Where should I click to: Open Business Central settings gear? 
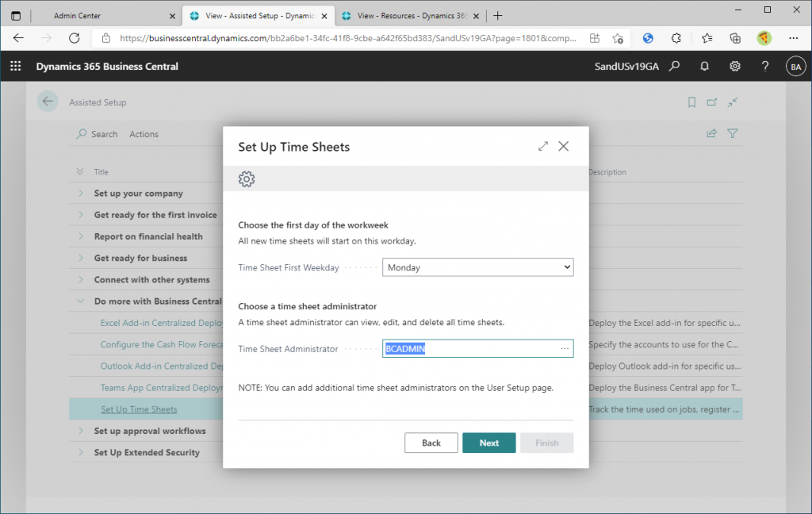click(735, 66)
